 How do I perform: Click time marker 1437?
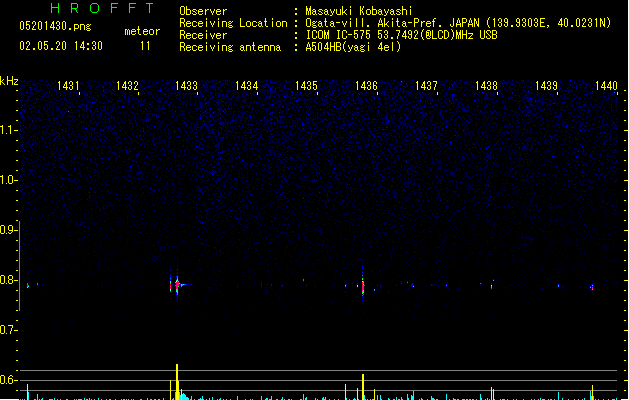[x=426, y=86]
